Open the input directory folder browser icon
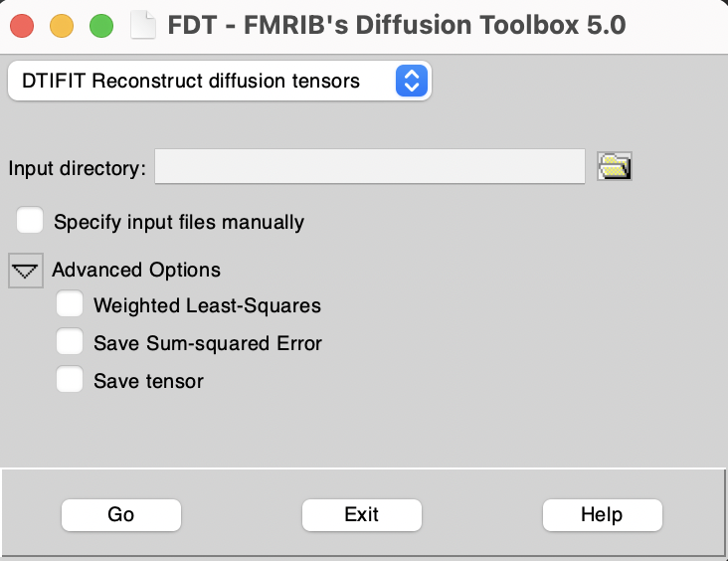The height and width of the screenshot is (561, 728). (615, 166)
